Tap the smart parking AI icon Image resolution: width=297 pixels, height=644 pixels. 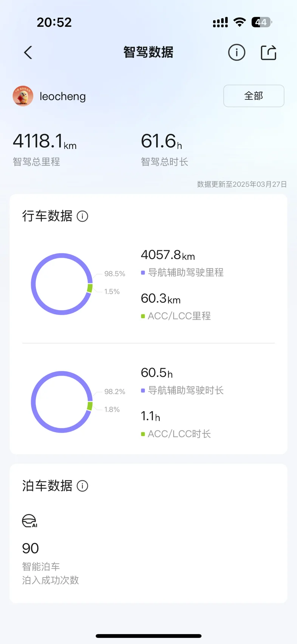(x=29, y=521)
